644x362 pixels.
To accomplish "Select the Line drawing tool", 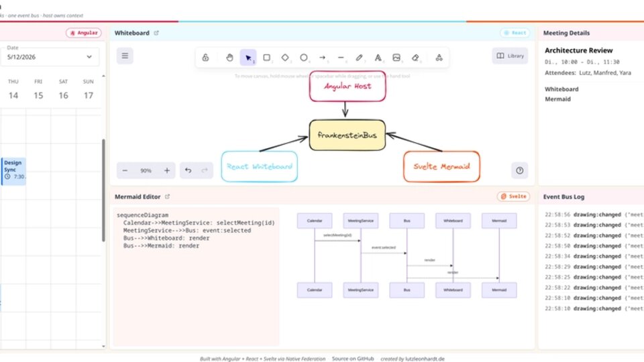I will [341, 58].
